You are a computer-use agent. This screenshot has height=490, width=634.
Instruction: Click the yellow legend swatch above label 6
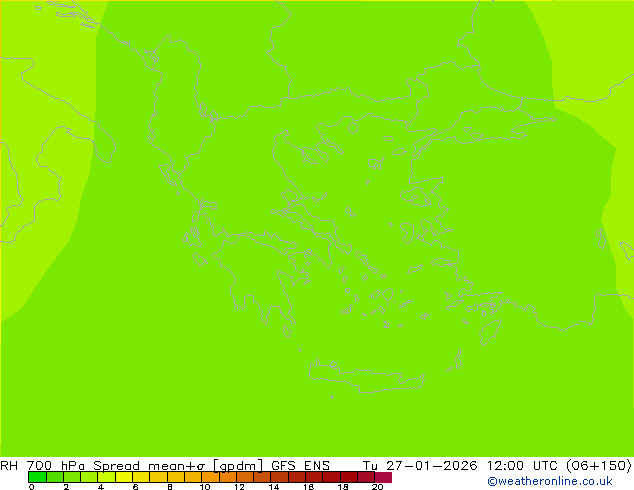coord(141,477)
